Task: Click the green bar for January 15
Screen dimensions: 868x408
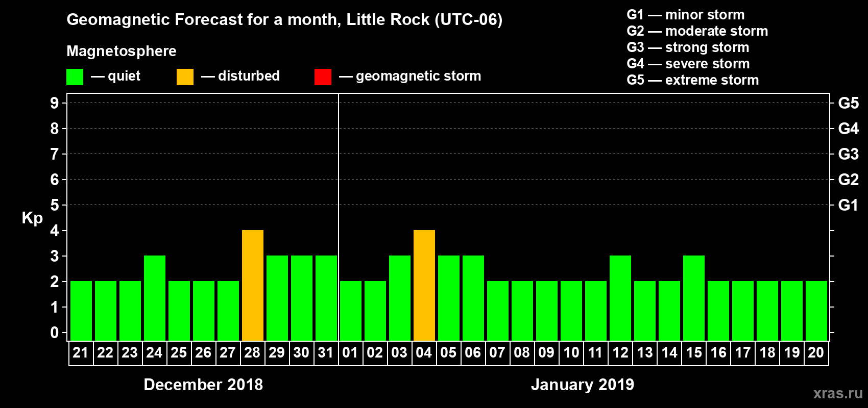Action: [694, 298]
